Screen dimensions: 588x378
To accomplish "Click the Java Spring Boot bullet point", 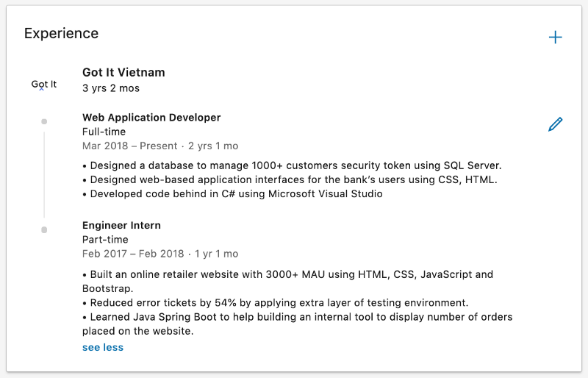I will pyautogui.click(x=297, y=324).
